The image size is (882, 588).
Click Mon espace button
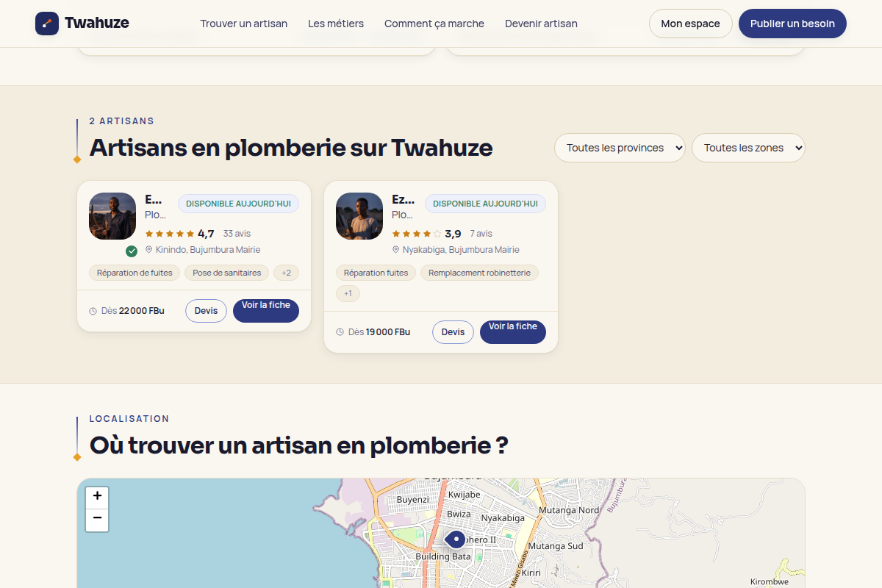[x=690, y=24]
